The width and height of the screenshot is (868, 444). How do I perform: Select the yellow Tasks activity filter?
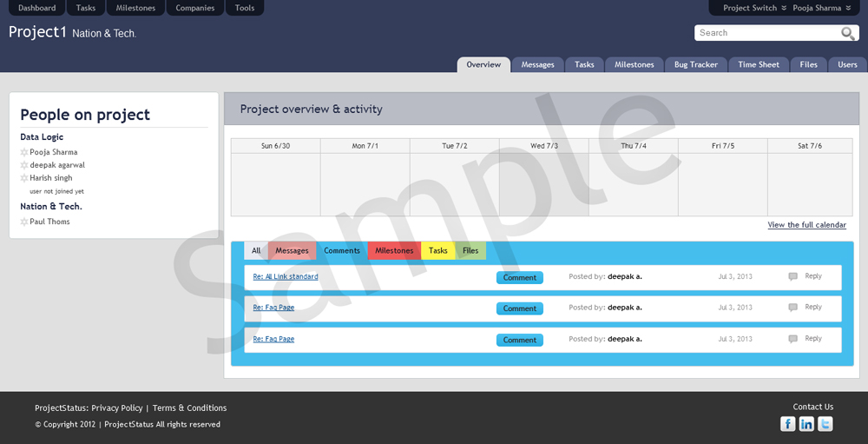click(438, 251)
